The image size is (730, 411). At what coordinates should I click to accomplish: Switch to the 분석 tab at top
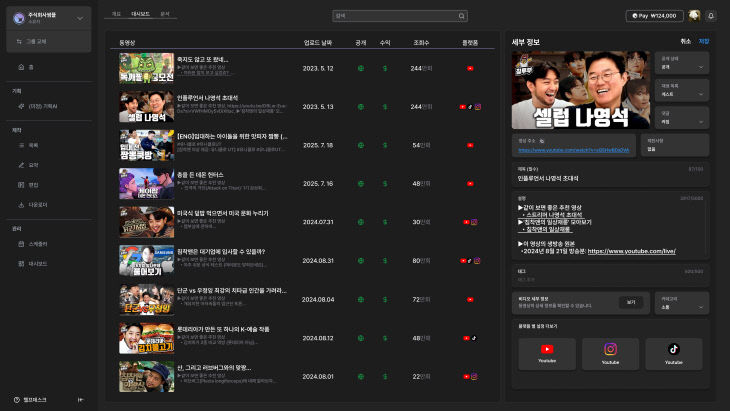point(164,15)
